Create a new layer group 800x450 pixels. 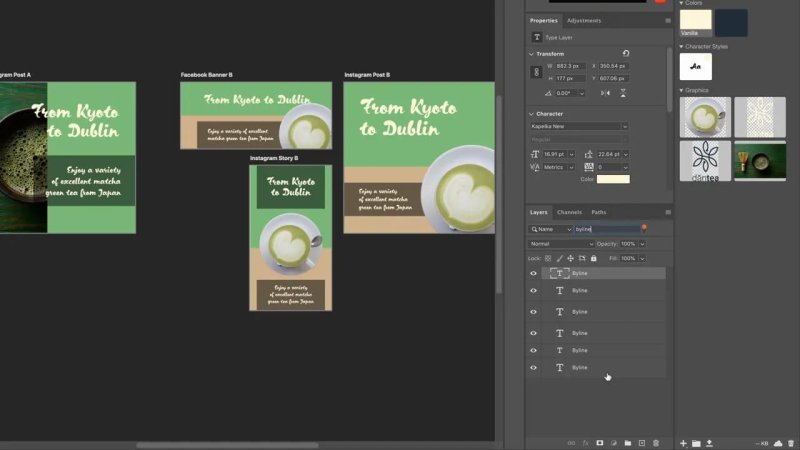tap(628, 443)
